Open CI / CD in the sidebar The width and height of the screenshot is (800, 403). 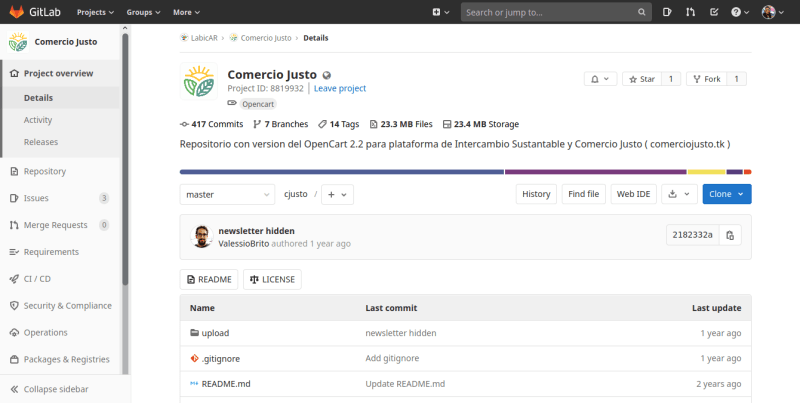(x=60, y=279)
